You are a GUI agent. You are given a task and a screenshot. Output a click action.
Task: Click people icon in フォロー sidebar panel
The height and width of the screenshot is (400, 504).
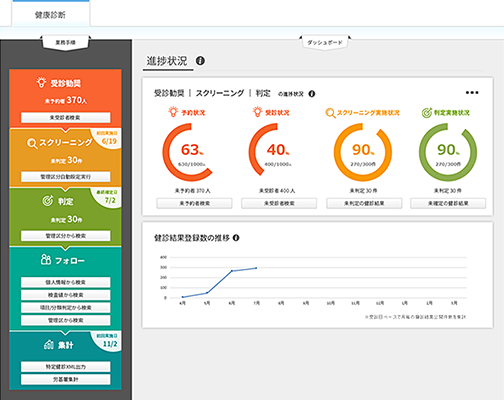pyautogui.click(x=46, y=260)
